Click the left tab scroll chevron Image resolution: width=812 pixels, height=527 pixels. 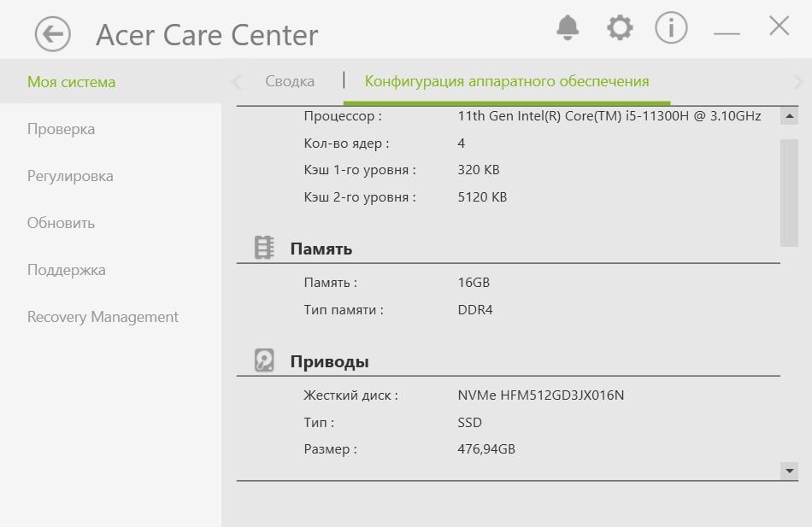tap(237, 82)
